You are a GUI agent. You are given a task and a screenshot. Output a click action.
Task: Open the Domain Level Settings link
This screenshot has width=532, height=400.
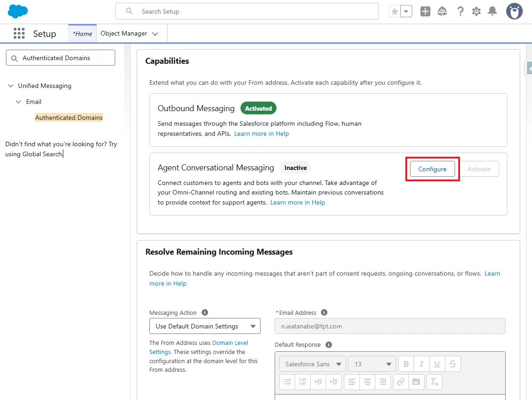pos(199,348)
